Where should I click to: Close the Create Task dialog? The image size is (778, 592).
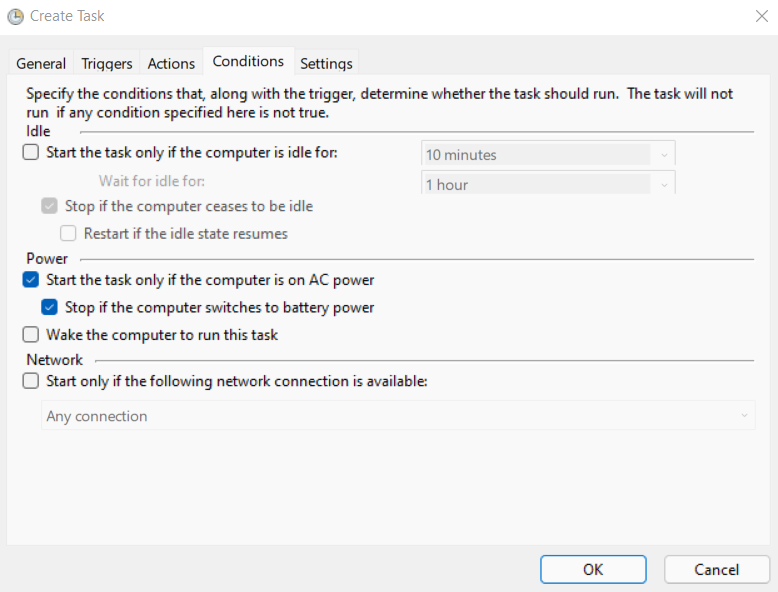coord(762,16)
